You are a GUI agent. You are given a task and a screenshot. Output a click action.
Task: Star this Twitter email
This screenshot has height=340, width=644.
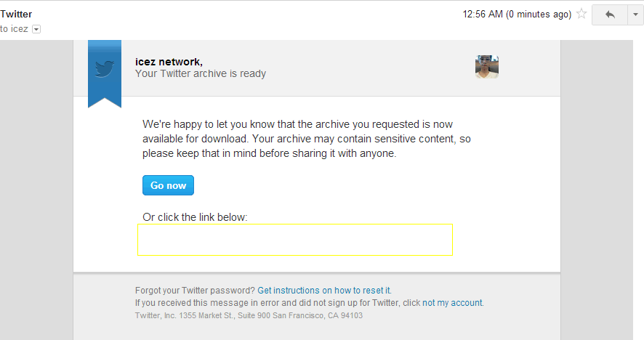tap(581, 14)
